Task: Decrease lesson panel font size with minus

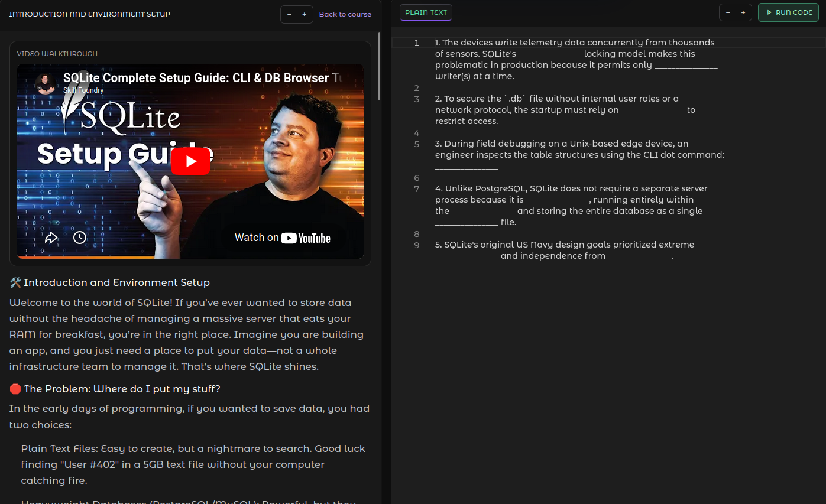Action: (x=289, y=14)
